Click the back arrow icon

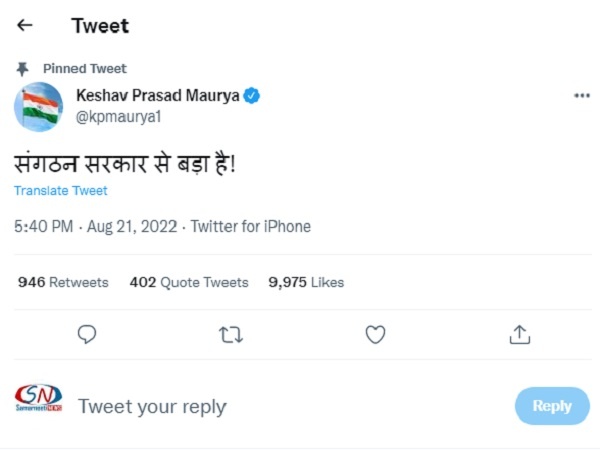25,25
